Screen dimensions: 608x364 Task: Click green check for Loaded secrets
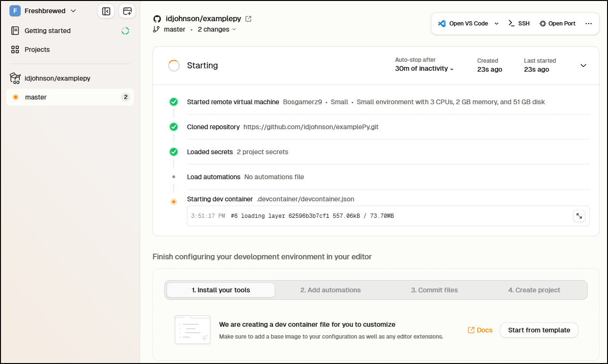(x=174, y=152)
